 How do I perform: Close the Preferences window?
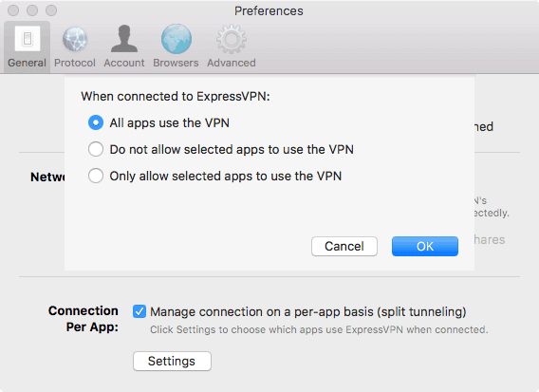13,10
